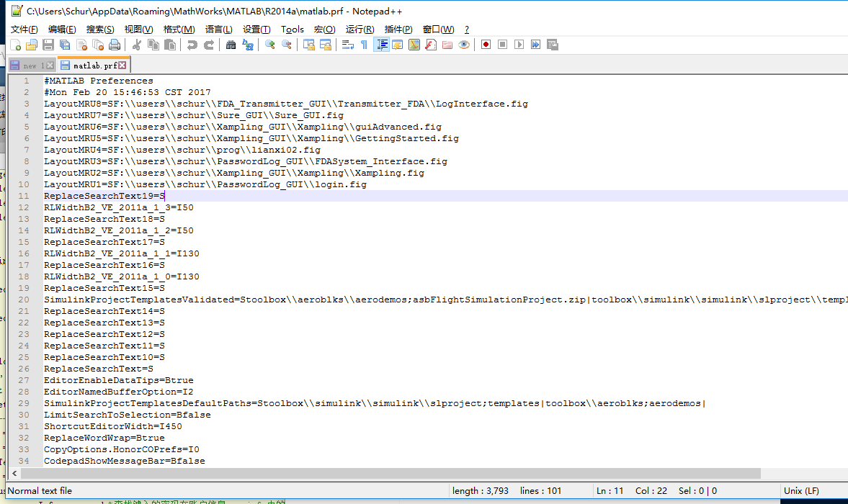The height and width of the screenshot is (504, 848).
Task: Click 'Unix (LF)' in the status bar
Action: [800, 490]
